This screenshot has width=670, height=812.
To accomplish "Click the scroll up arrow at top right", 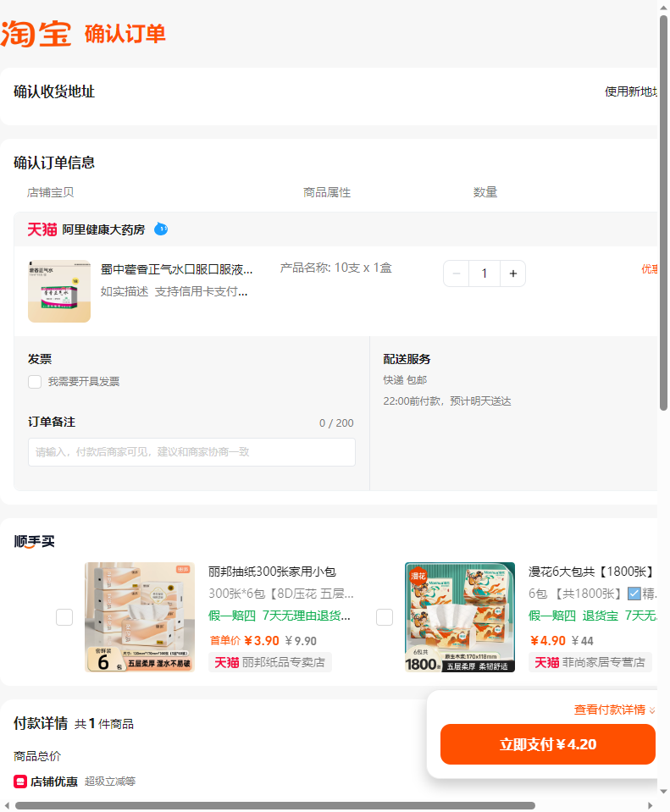I will (x=663, y=8).
